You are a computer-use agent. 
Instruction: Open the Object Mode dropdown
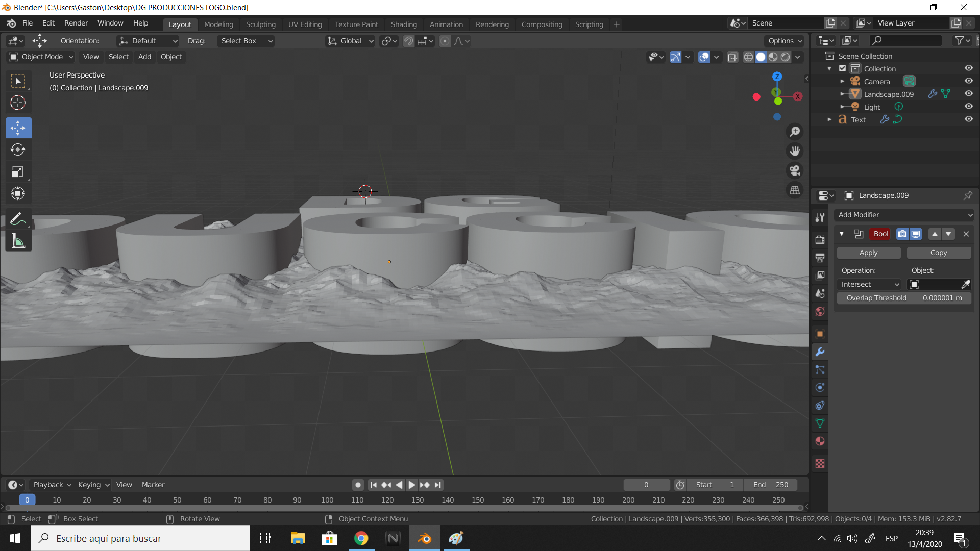point(41,57)
